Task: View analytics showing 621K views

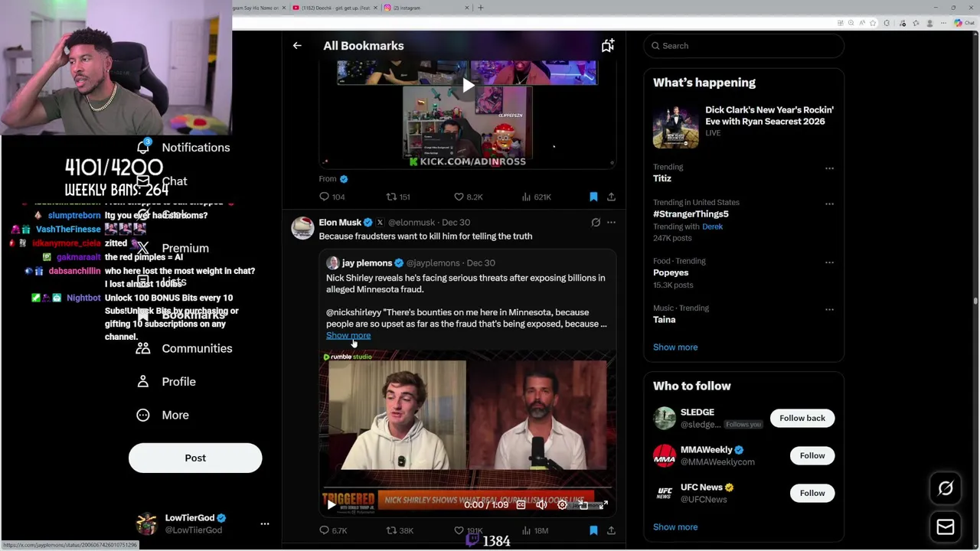Action: (536, 197)
